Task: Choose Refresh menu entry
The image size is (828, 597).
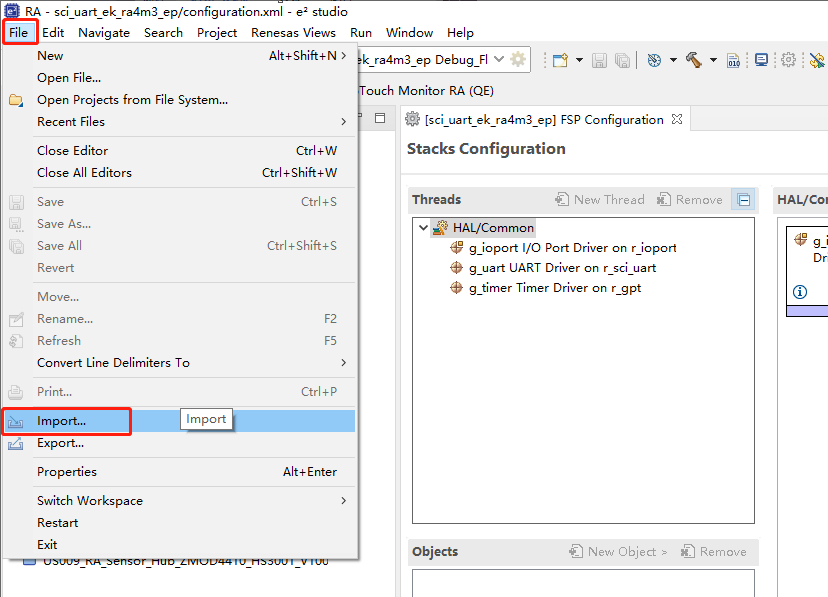Action: (x=180, y=341)
